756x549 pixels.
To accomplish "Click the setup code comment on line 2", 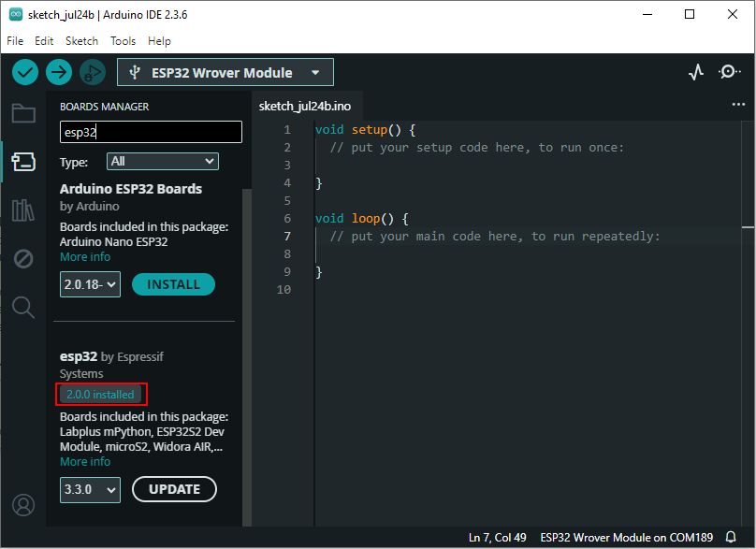I will point(477,148).
